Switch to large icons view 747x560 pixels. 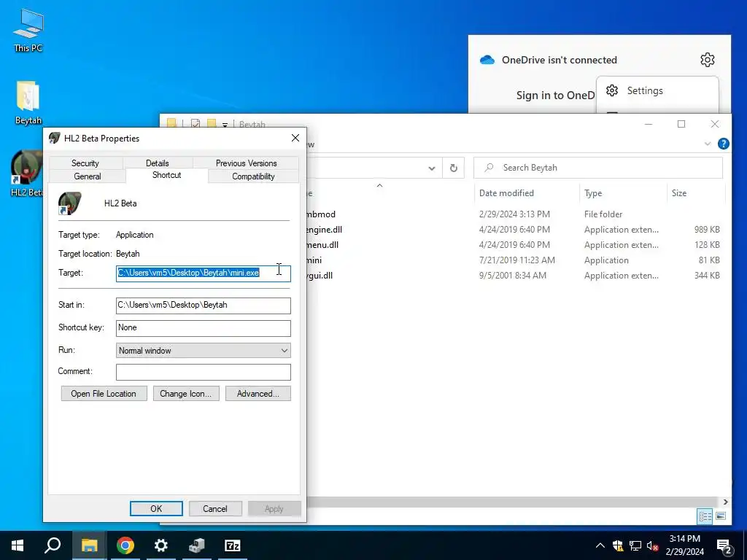tap(721, 516)
